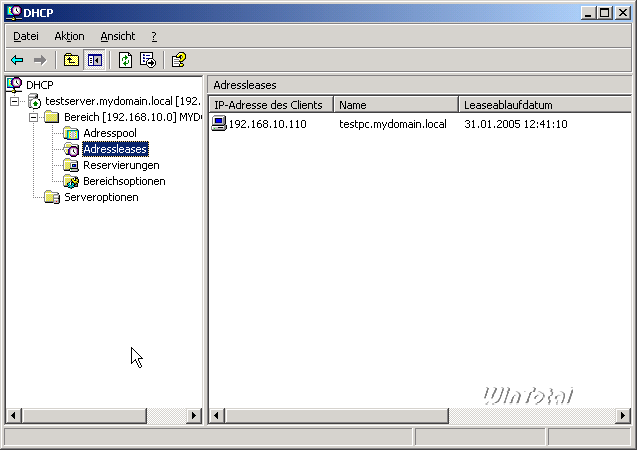
Task: Select the lease IP text 192.168.10.110
Action: 267,124
